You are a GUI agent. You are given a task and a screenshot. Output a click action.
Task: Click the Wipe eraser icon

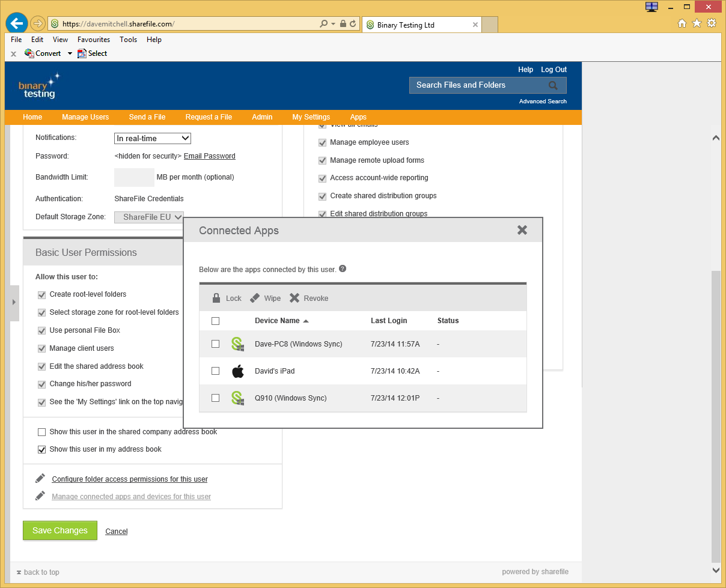pos(255,298)
